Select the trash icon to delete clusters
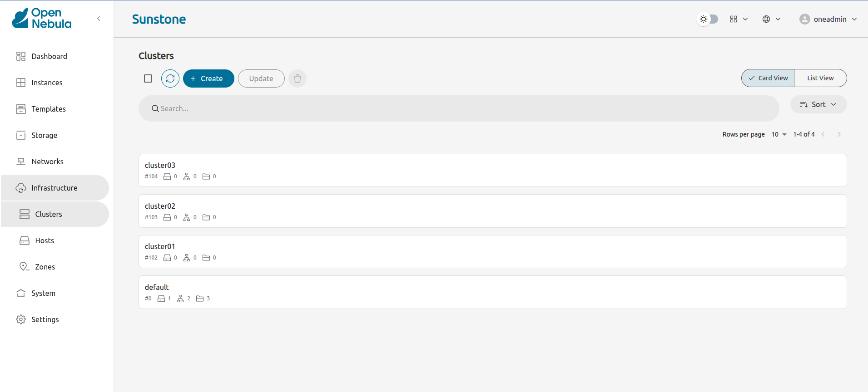868x392 pixels. pyautogui.click(x=297, y=78)
